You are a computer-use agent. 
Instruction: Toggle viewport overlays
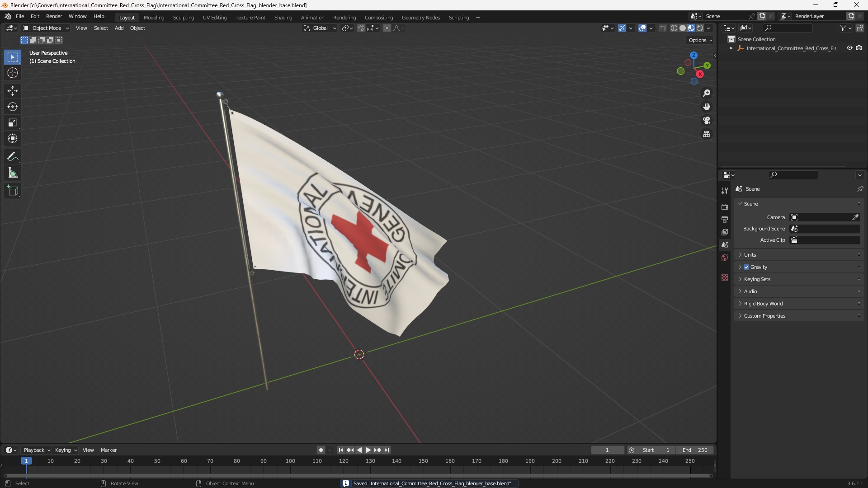coord(642,28)
